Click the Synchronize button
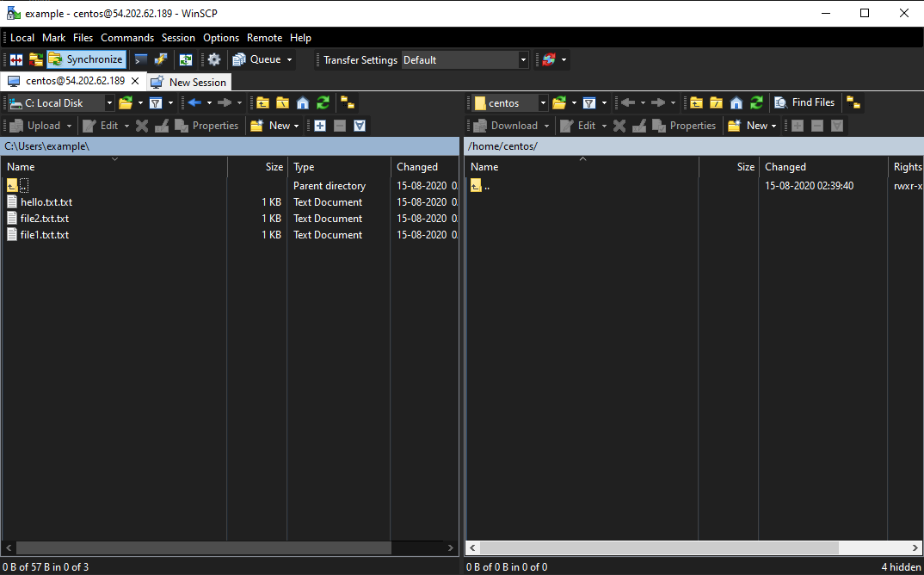Image resolution: width=924 pixels, height=575 pixels. [x=86, y=59]
